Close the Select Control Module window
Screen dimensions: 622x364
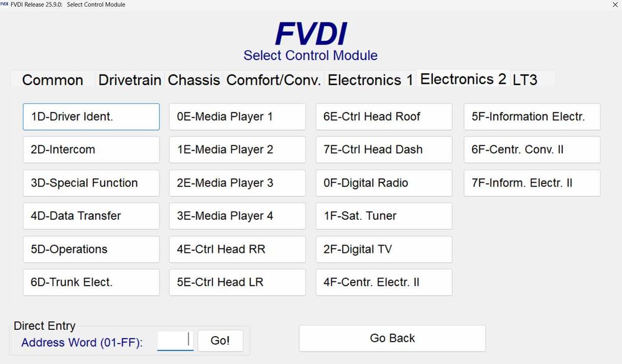[615, 4]
